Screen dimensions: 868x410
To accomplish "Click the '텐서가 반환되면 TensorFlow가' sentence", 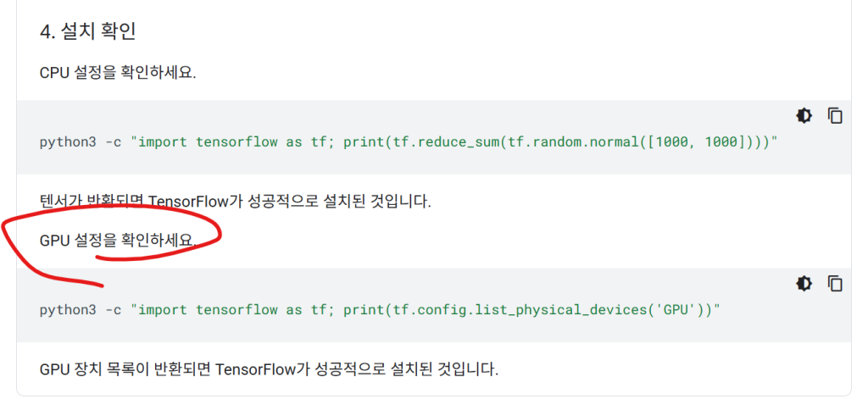I will (x=236, y=202).
